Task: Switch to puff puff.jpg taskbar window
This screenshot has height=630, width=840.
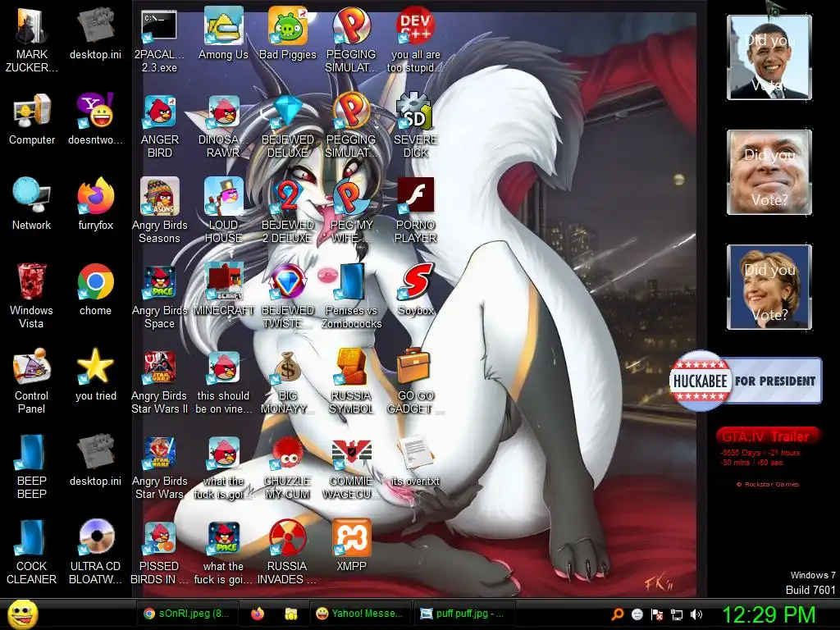Action: point(463,614)
